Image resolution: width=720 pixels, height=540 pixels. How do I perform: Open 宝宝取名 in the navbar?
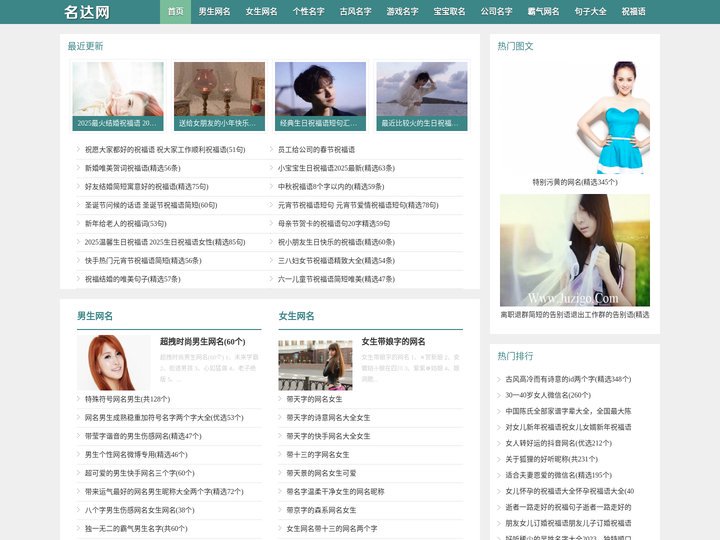click(450, 11)
